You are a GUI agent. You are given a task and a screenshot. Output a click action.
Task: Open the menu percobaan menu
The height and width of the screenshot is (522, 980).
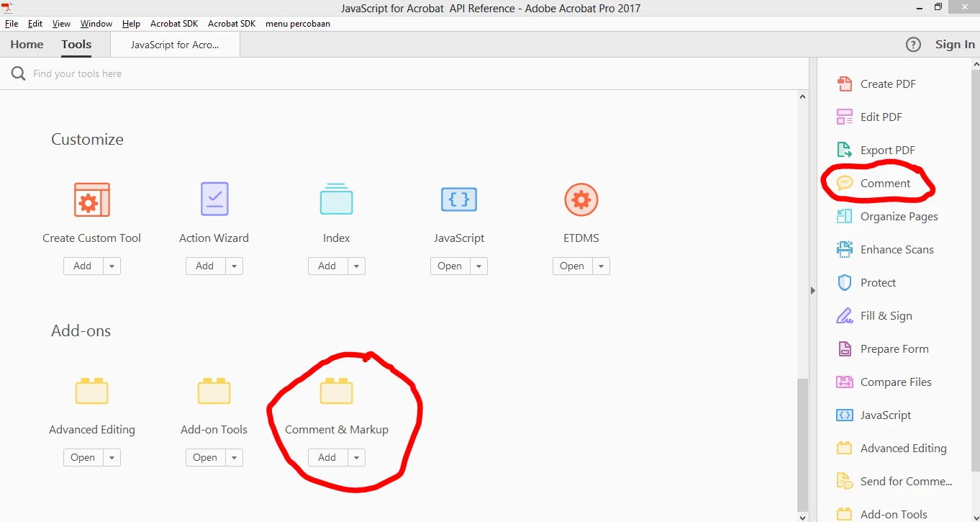click(298, 24)
